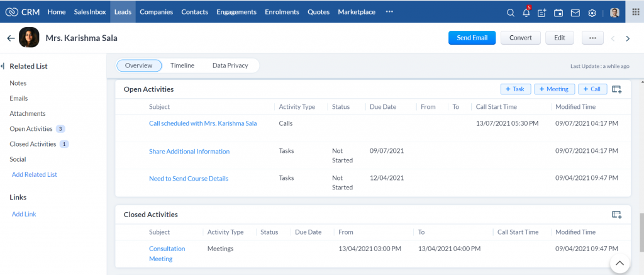
Task: Open the Contacts module
Action: (x=195, y=12)
